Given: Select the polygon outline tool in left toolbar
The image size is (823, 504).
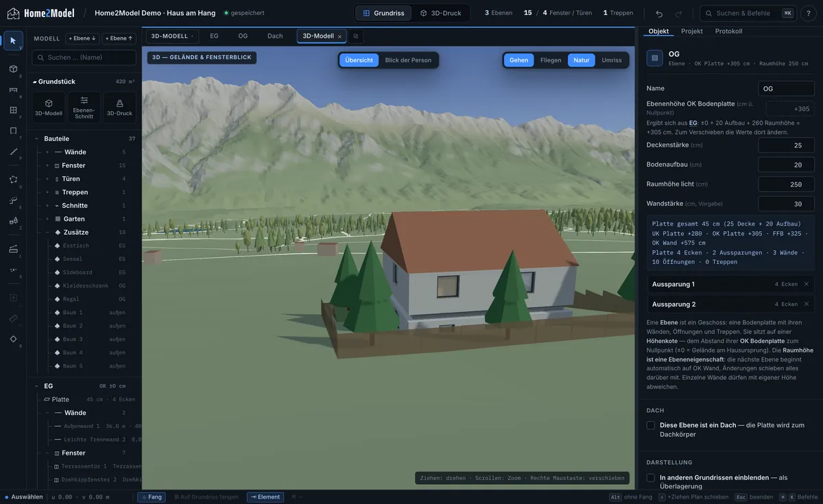Looking at the screenshot, I should (13, 179).
